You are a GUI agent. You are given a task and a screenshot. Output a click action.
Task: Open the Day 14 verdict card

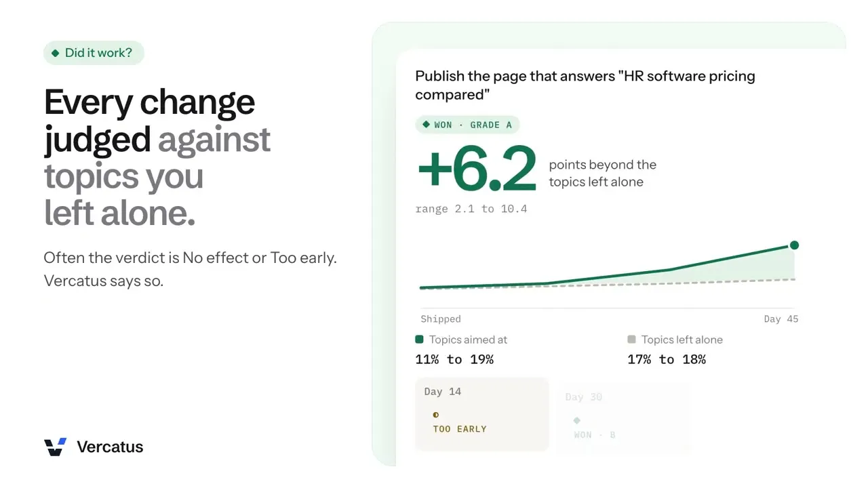(x=481, y=414)
